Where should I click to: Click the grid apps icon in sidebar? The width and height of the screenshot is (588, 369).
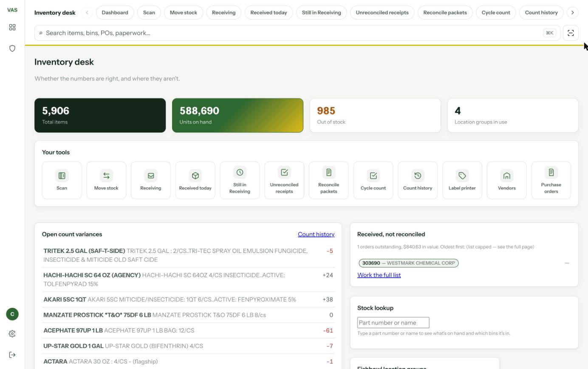(x=12, y=27)
